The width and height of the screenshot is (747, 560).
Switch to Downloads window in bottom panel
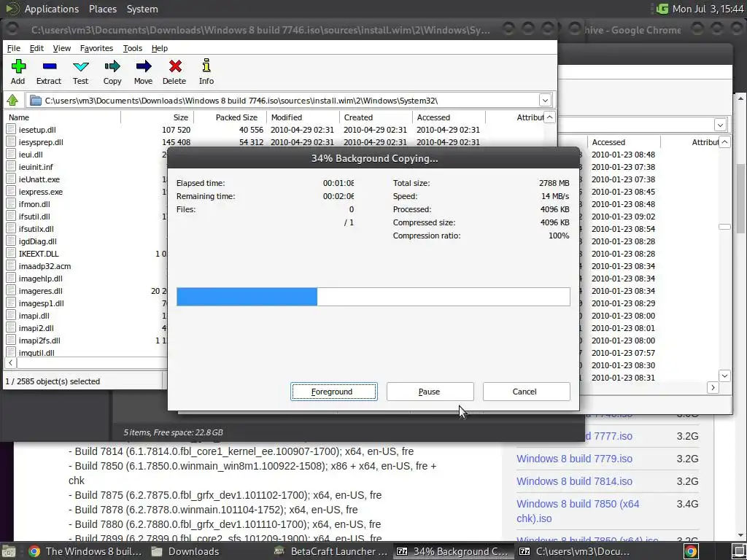click(x=185, y=551)
